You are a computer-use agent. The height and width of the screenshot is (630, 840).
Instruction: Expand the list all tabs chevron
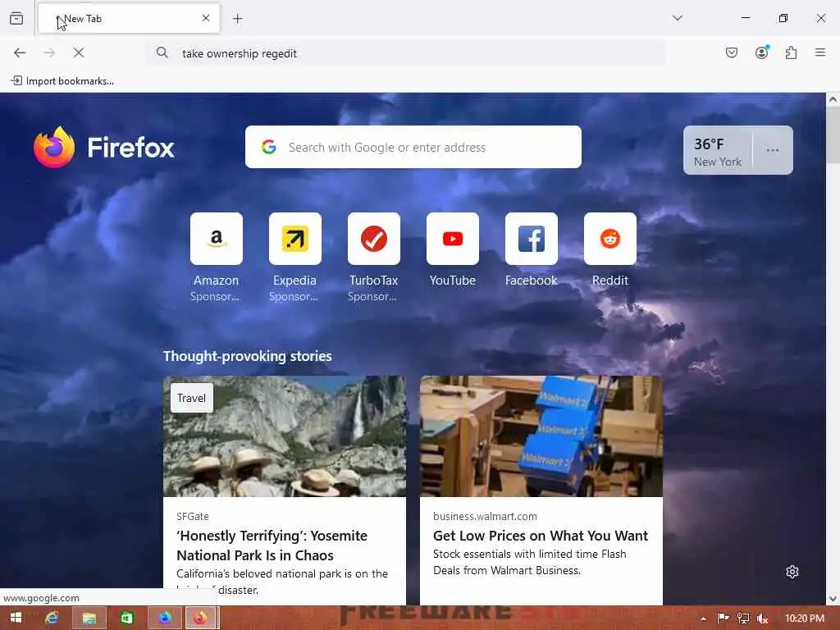[x=677, y=18]
